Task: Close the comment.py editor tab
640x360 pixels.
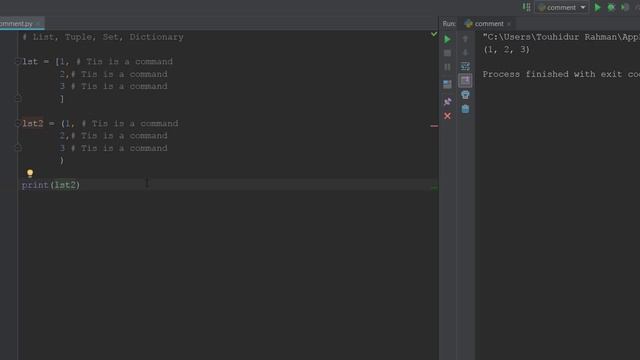Action: [39, 24]
